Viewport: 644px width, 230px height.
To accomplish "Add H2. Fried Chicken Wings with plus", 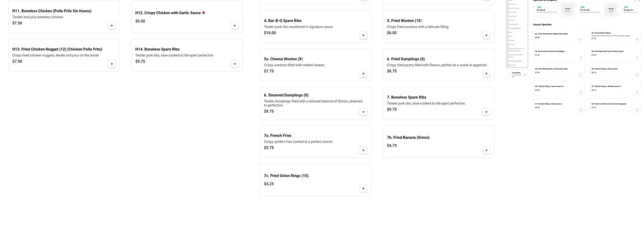I will coord(637,40).
